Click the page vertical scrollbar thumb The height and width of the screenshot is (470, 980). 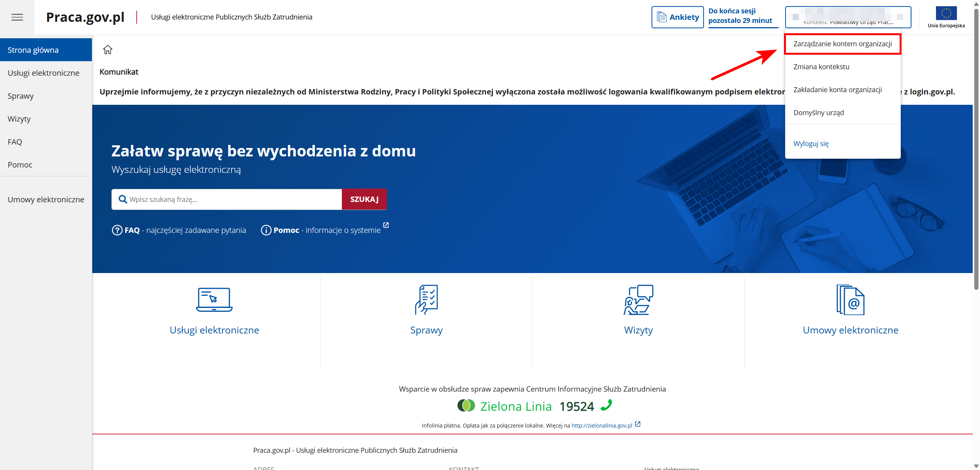(976, 149)
